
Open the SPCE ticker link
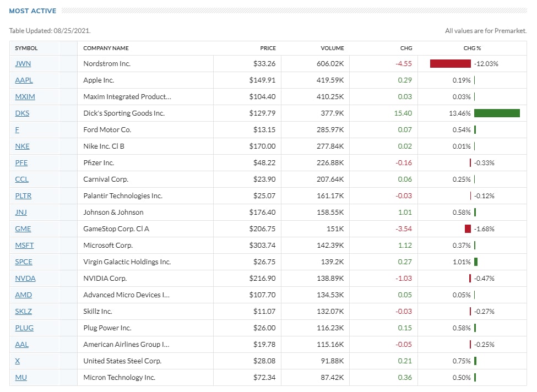click(x=24, y=262)
